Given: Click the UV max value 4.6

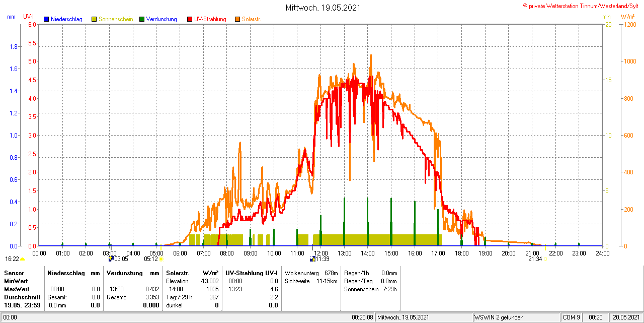Looking at the screenshot, I should [274, 289].
